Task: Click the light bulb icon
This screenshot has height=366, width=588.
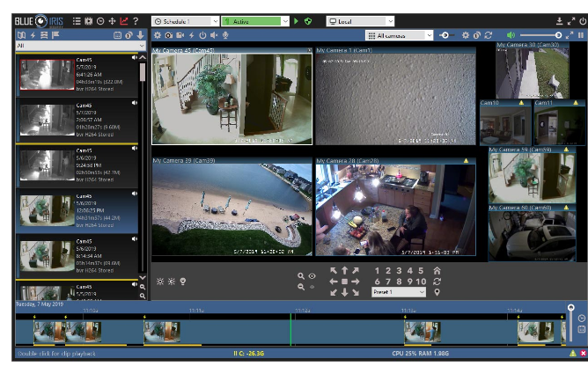Action: tap(183, 282)
